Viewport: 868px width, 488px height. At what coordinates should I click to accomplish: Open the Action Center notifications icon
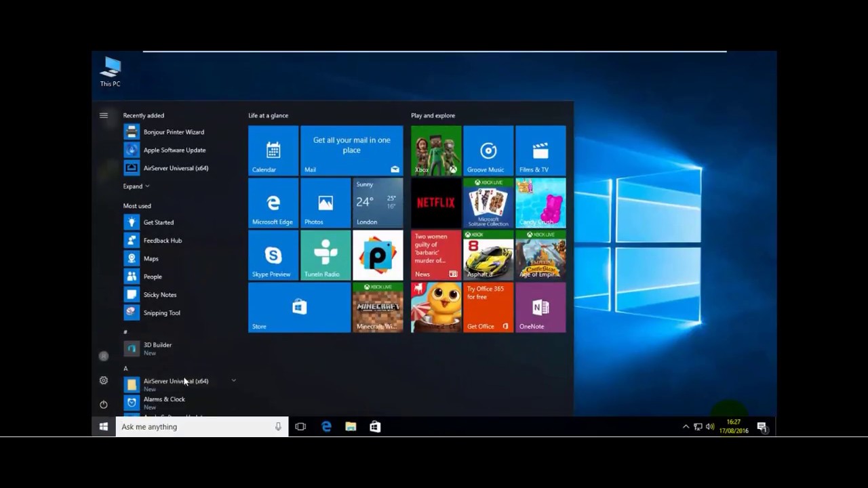[x=762, y=427]
